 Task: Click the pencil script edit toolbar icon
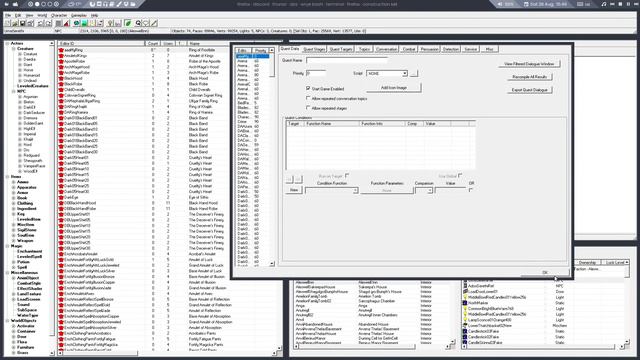tap(154, 23)
